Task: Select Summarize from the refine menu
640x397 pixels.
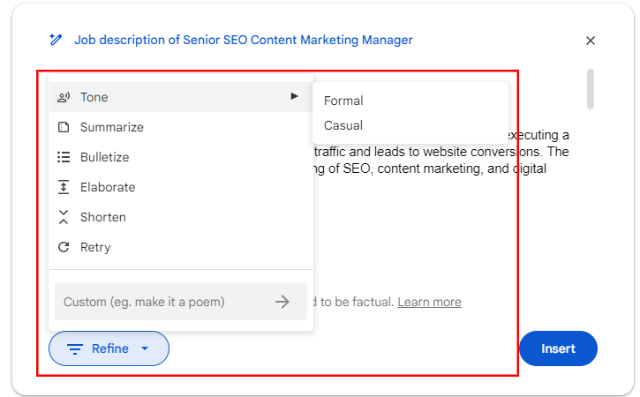Action: point(180,127)
